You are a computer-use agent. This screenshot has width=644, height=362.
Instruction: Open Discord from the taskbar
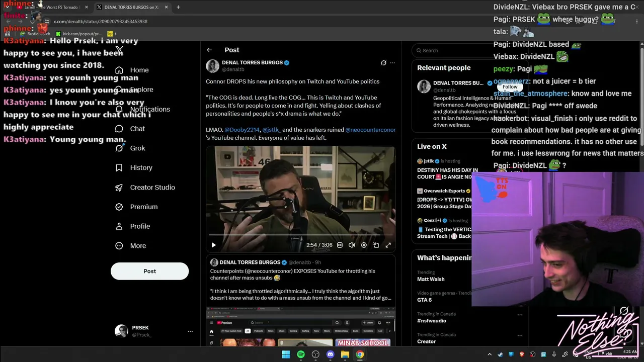(x=330, y=354)
